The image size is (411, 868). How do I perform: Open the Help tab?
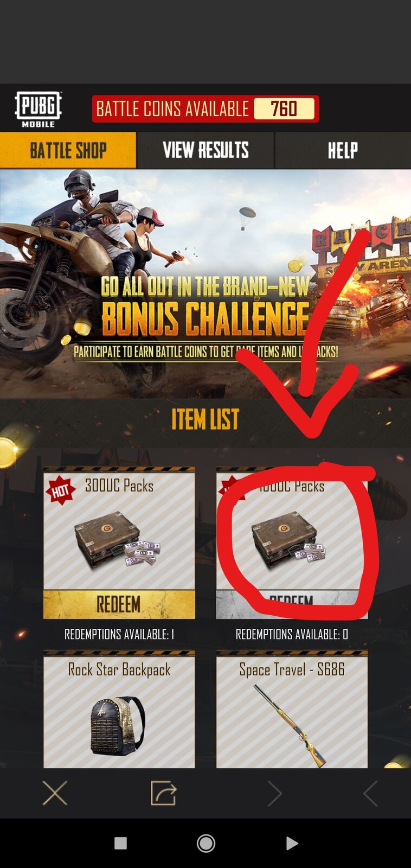click(x=343, y=150)
